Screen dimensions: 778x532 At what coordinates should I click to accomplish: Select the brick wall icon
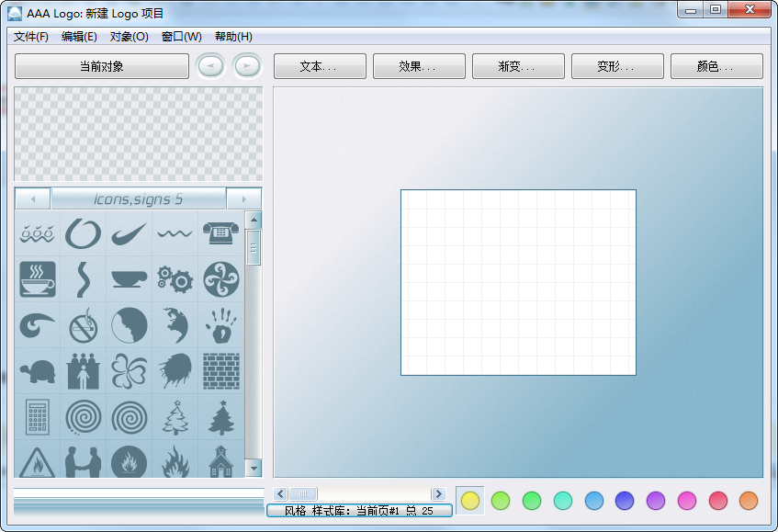(x=220, y=371)
